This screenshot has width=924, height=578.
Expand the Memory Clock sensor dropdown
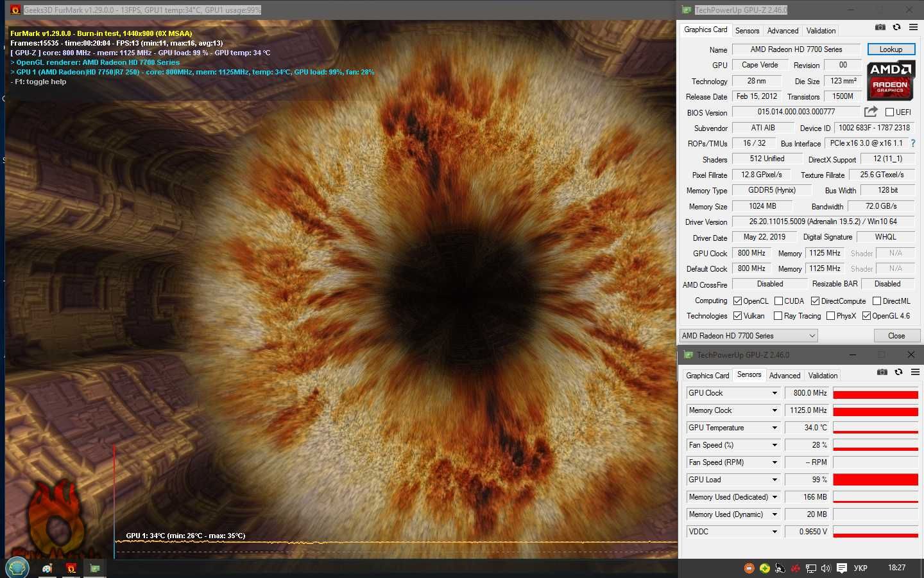[x=774, y=410]
